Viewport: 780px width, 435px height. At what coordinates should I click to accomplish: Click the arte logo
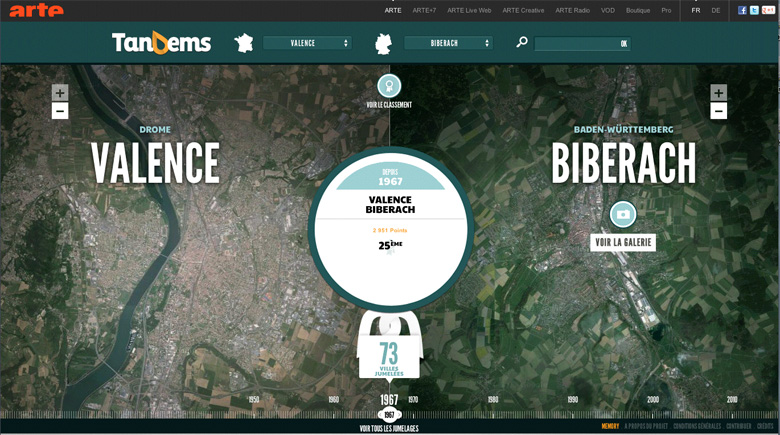pos(36,10)
